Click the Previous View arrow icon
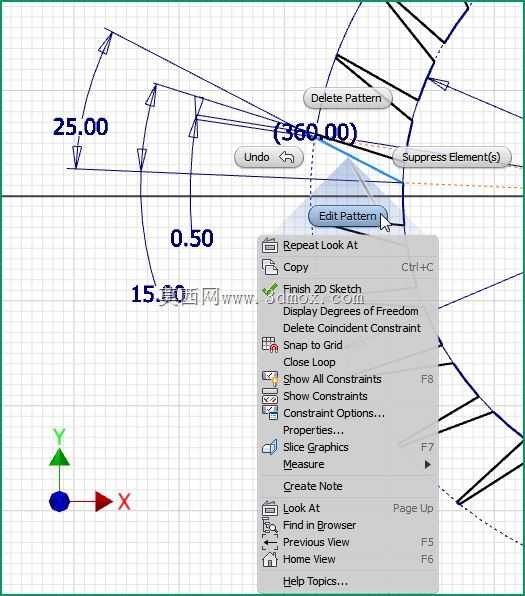The image size is (525, 596). 270,542
